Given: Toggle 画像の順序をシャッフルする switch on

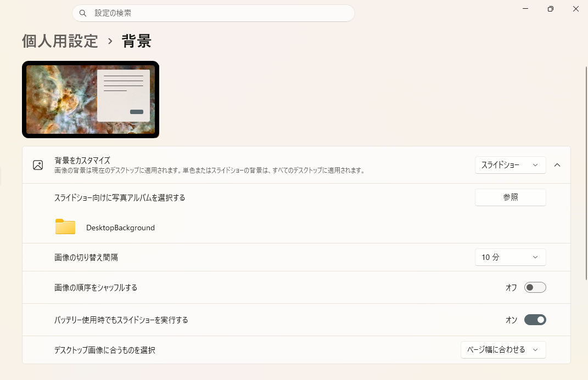Looking at the screenshot, I should tap(535, 287).
